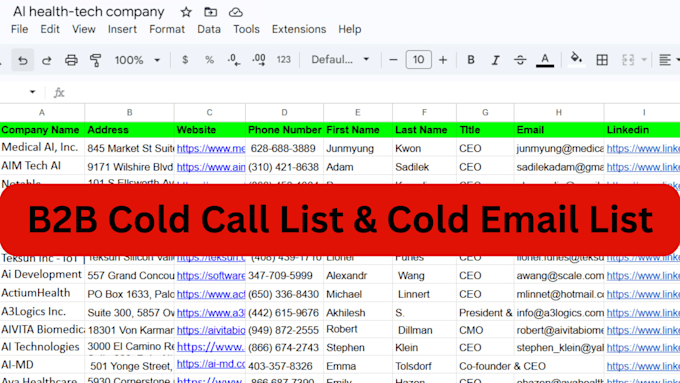Open the View menu

[84, 29]
